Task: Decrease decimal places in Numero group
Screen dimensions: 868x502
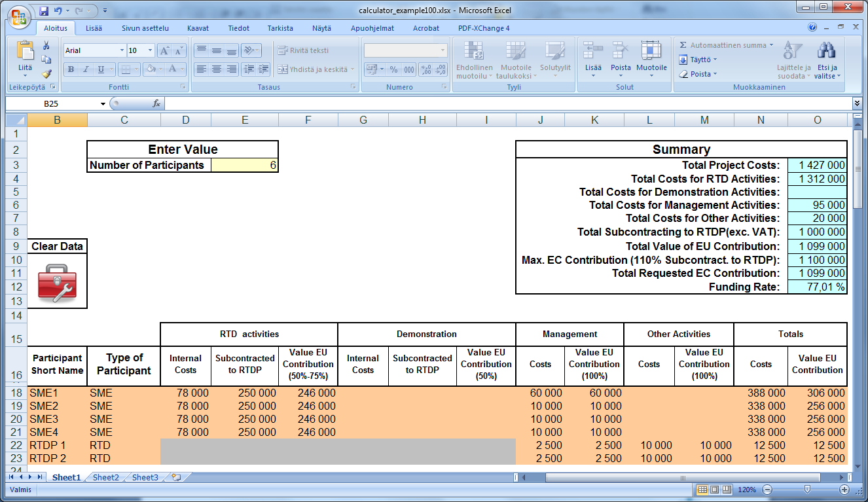Action: 439,69
